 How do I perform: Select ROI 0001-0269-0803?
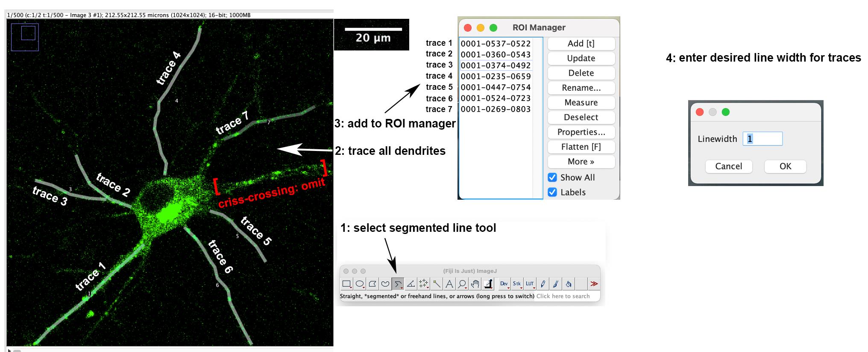pyautogui.click(x=496, y=109)
